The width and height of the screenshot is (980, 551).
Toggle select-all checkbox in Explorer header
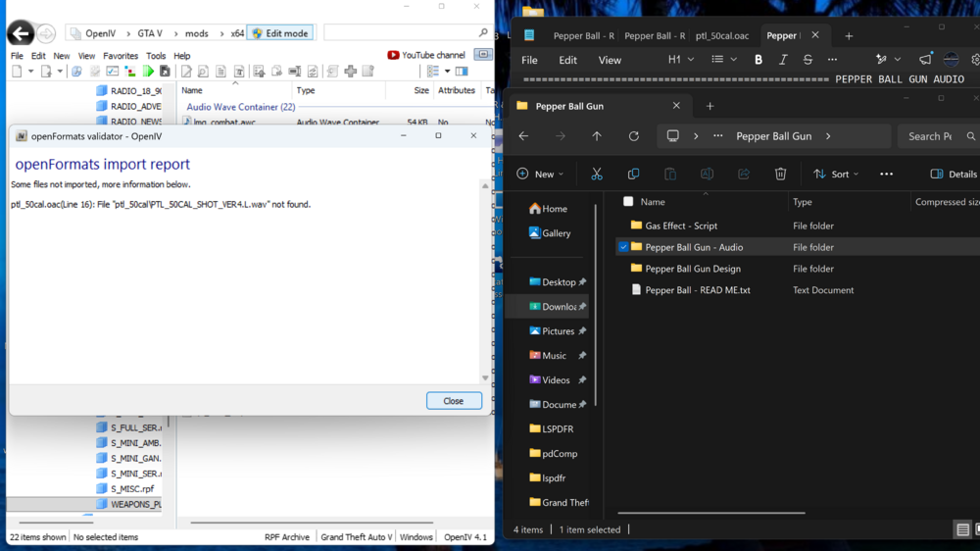628,201
